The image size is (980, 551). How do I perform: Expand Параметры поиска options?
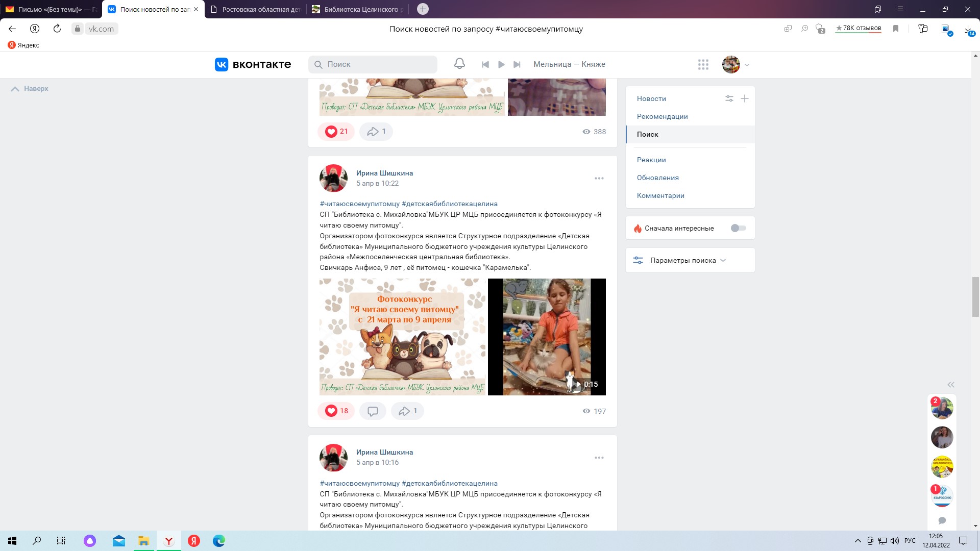(x=688, y=260)
